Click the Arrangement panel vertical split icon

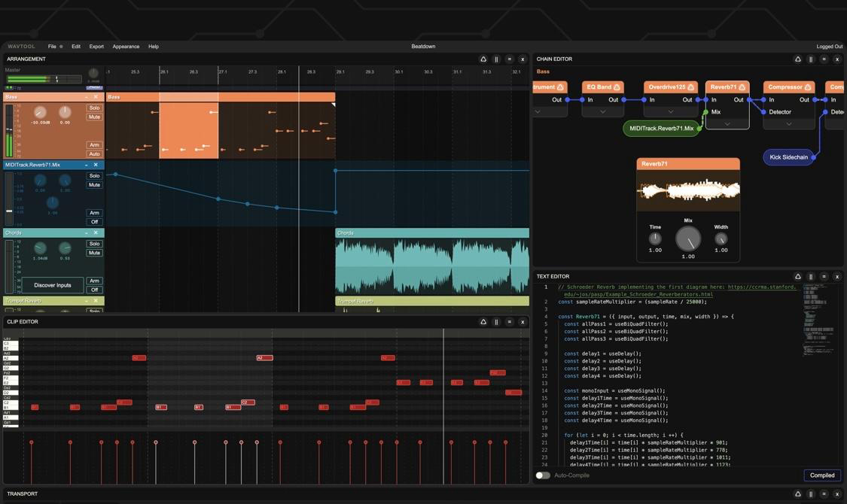tap(496, 59)
